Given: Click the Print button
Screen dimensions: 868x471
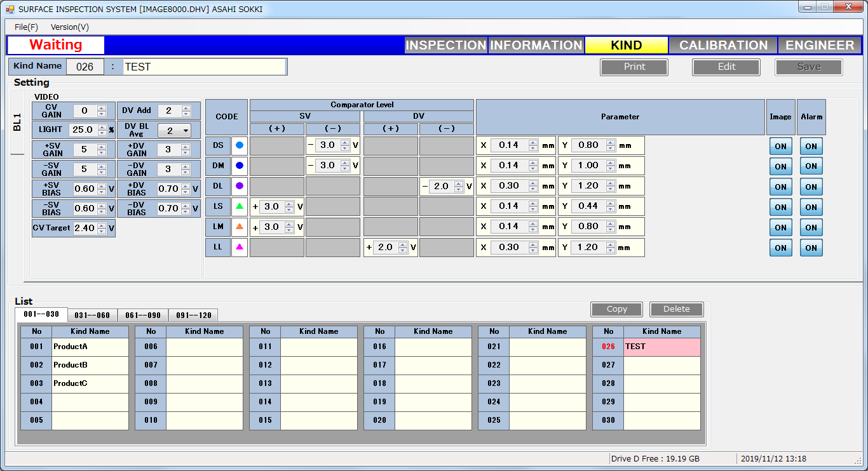Looking at the screenshot, I should (634, 67).
